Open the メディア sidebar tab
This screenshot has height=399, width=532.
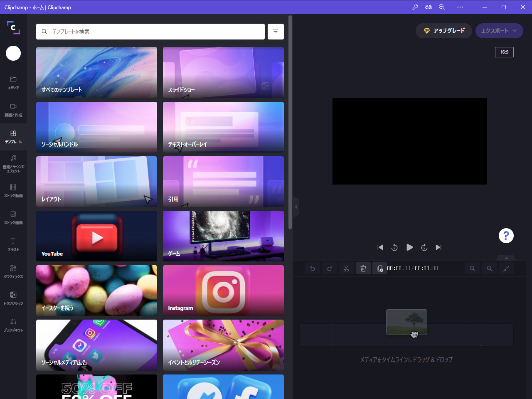(13, 83)
